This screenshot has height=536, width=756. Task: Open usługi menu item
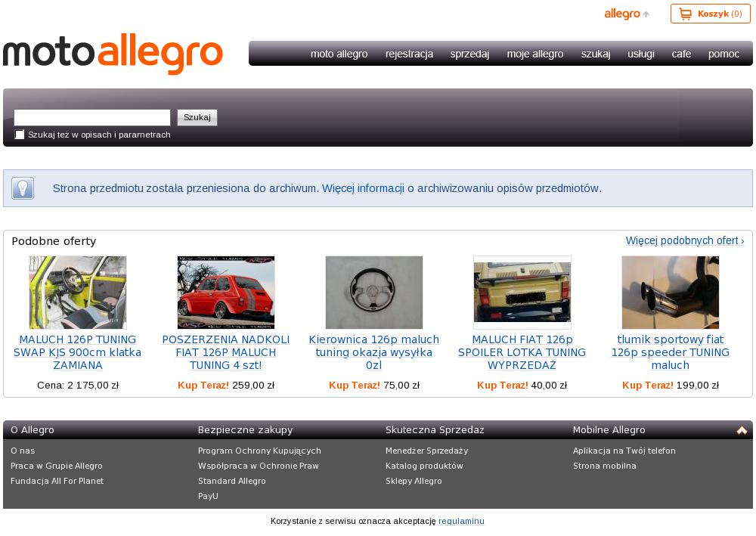click(x=641, y=54)
